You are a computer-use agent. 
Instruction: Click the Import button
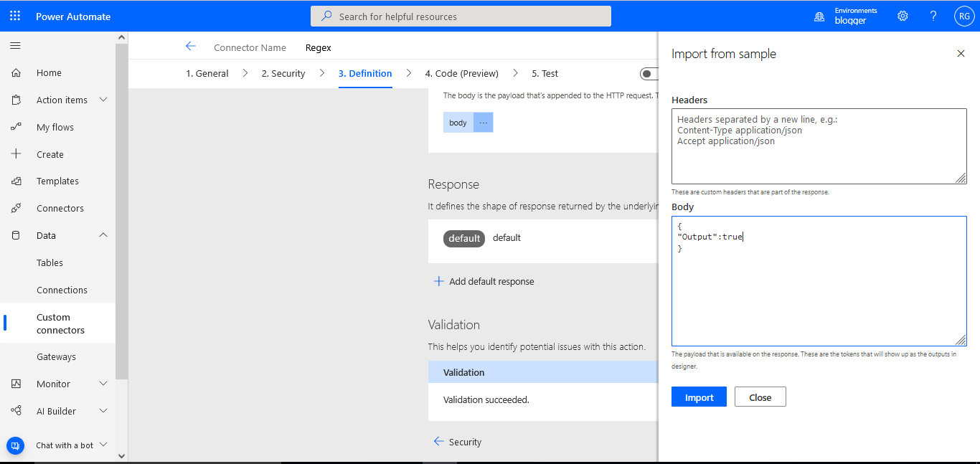point(699,397)
